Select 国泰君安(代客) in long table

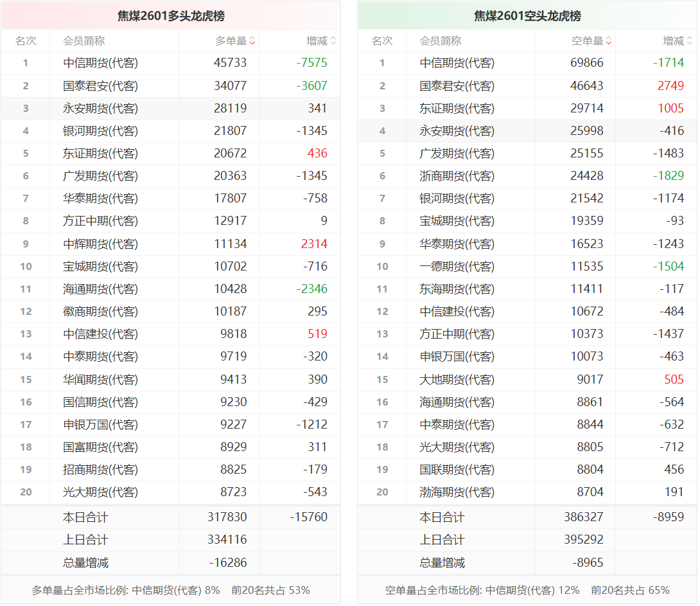[x=100, y=85]
